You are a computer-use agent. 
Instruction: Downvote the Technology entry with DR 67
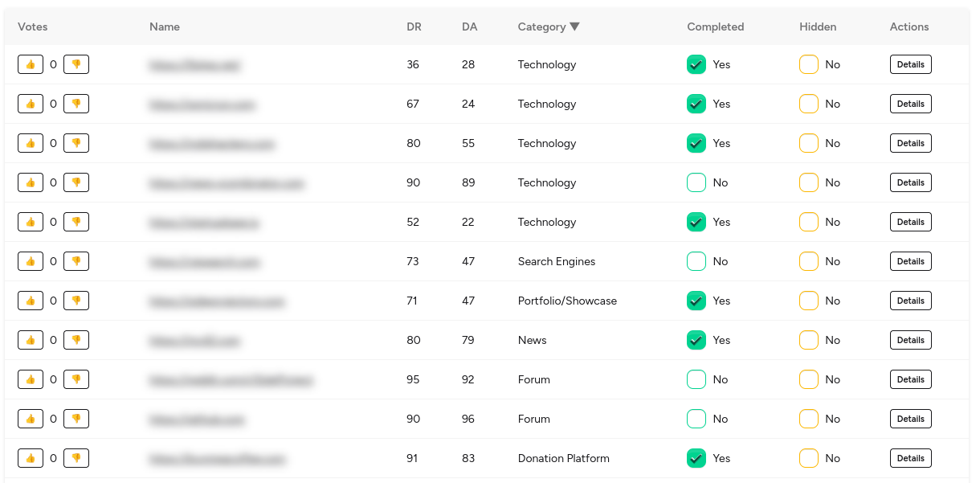(x=76, y=104)
